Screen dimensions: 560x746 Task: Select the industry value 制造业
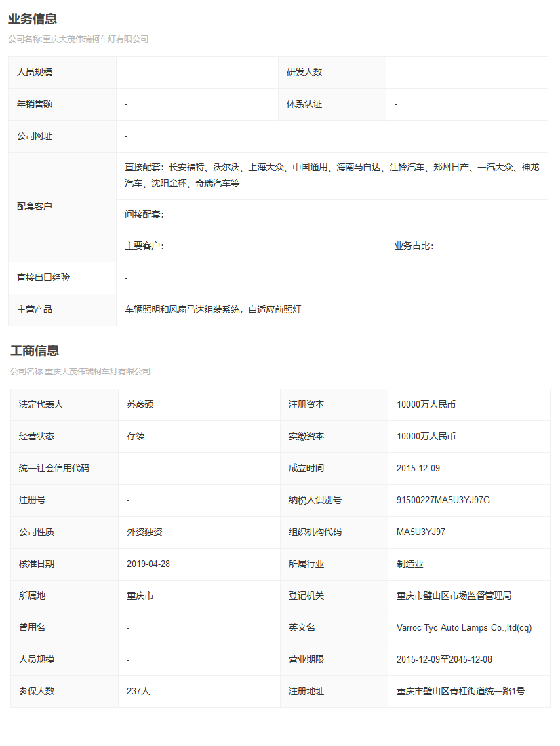pos(409,564)
